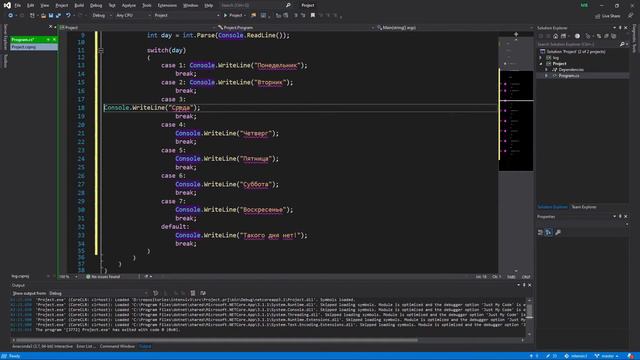Switch to the Team Explorer tab
This screenshot has height=360, width=640.
click(584, 207)
